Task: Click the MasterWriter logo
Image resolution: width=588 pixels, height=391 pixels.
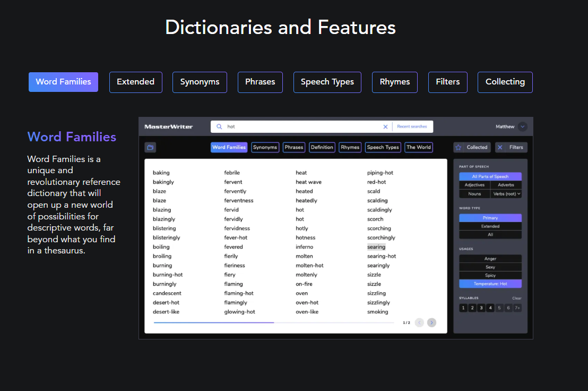Action: pyautogui.click(x=169, y=127)
